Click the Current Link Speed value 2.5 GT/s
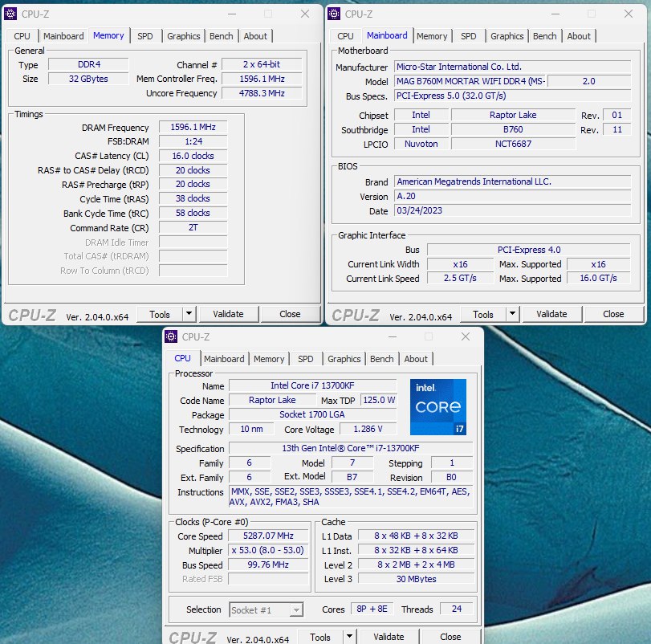Image resolution: width=651 pixels, height=644 pixels. coord(460,278)
